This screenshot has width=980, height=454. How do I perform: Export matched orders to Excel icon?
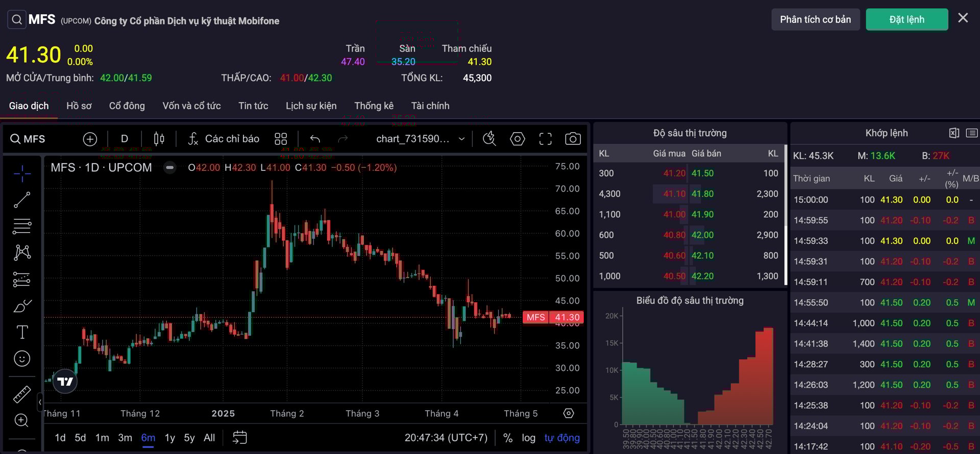tap(954, 133)
